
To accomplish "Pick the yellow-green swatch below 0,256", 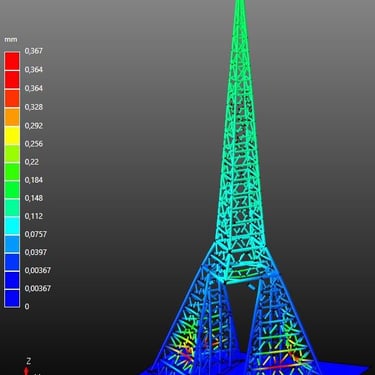I will coord(12,153).
